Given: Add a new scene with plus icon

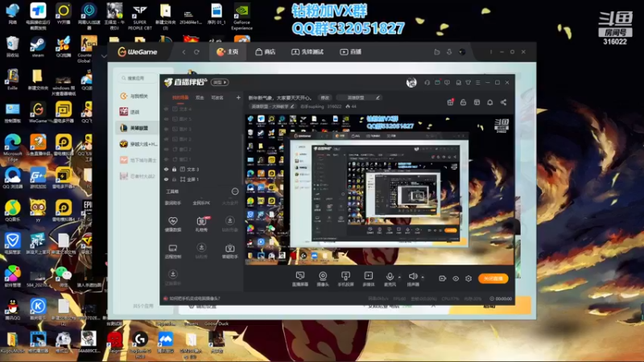Looking at the screenshot, I should coord(238,97).
